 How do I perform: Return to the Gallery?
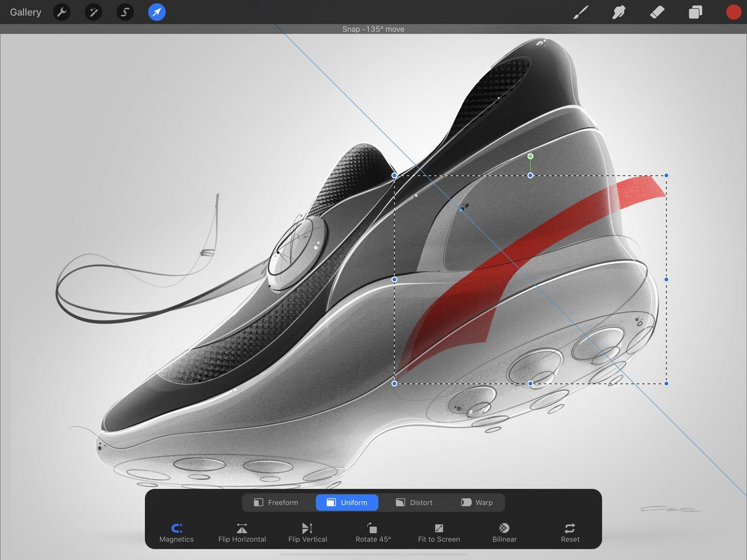tap(25, 12)
